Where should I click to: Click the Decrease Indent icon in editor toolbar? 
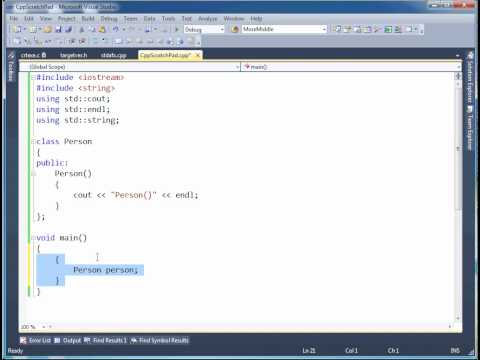[73, 41]
